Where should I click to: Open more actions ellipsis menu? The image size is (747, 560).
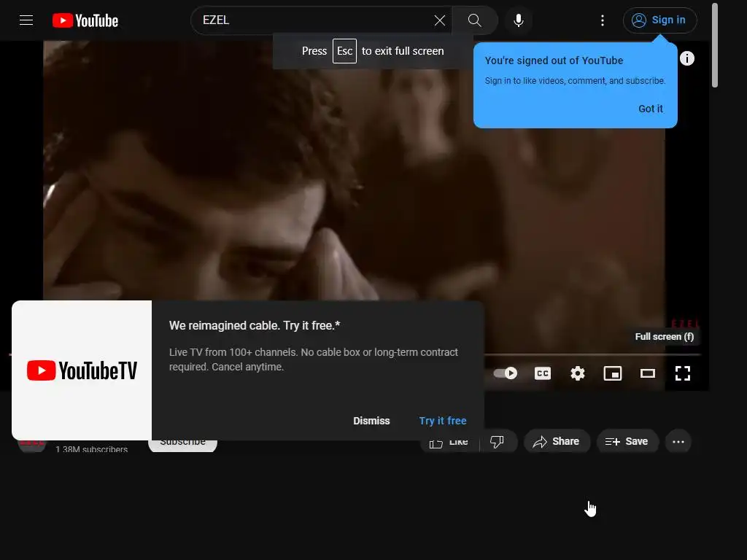point(678,442)
